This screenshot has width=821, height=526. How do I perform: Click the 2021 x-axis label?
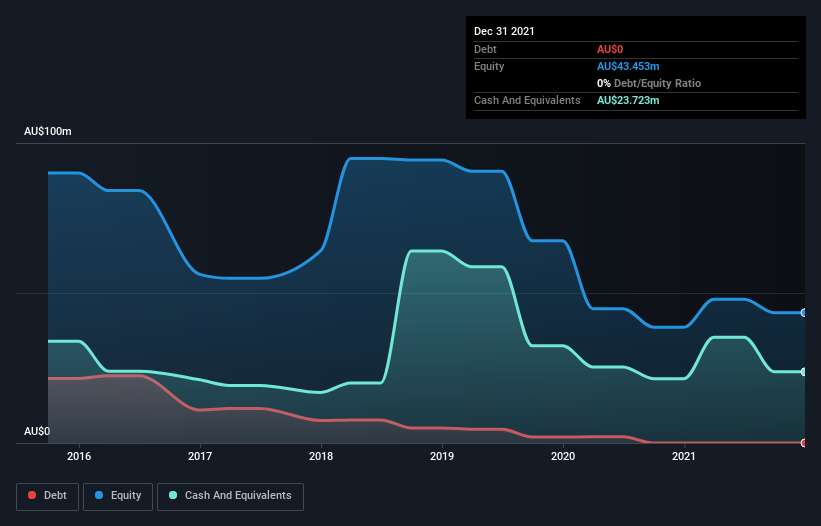point(684,456)
